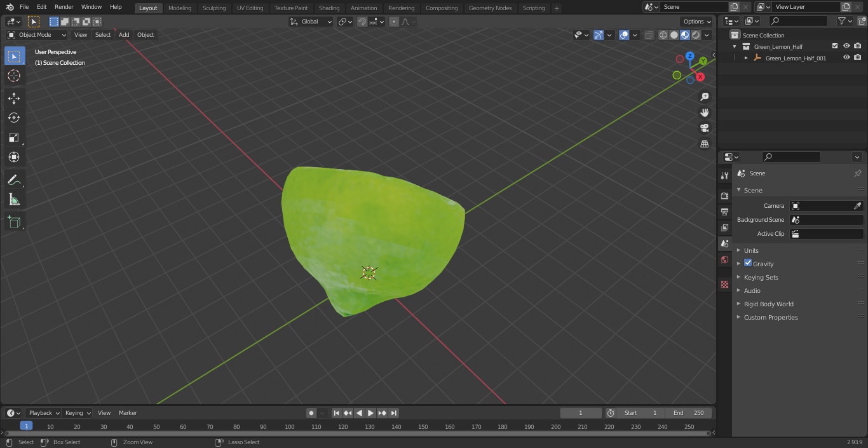Open the View Layer properties tab
868x448 pixels.
click(724, 227)
